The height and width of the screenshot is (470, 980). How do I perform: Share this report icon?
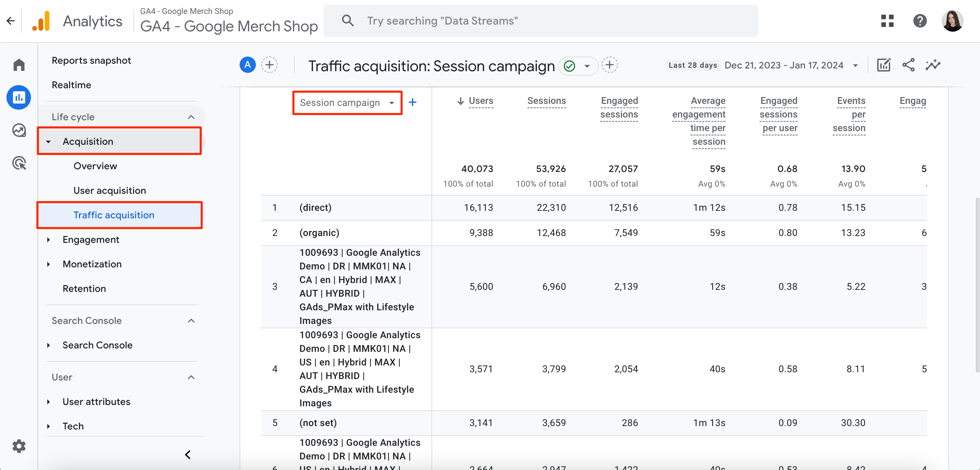pos(909,65)
